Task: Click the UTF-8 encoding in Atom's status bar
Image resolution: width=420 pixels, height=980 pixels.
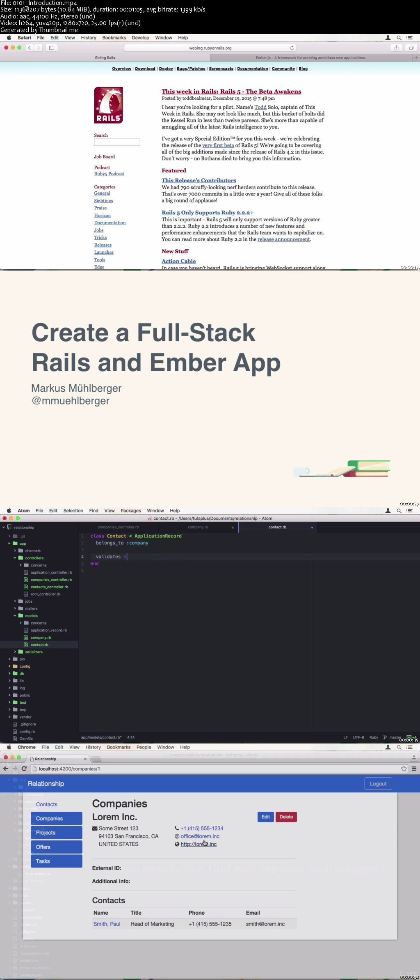Action: (x=358, y=737)
